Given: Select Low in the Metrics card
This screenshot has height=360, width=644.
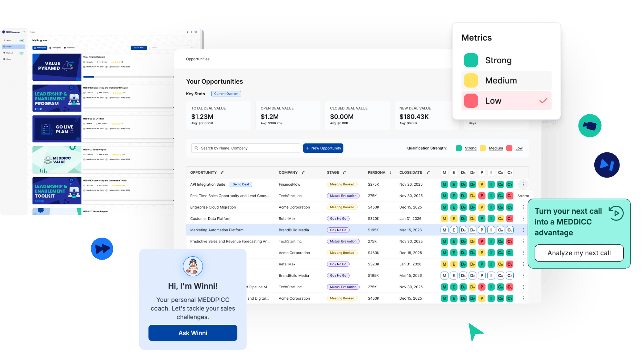Looking at the screenshot, I should coord(506,100).
